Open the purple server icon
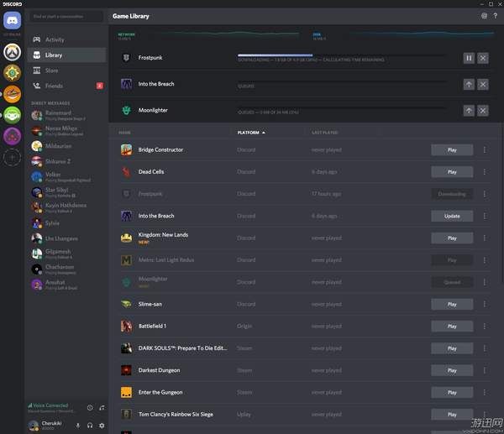This screenshot has width=504, height=434. 13,135
